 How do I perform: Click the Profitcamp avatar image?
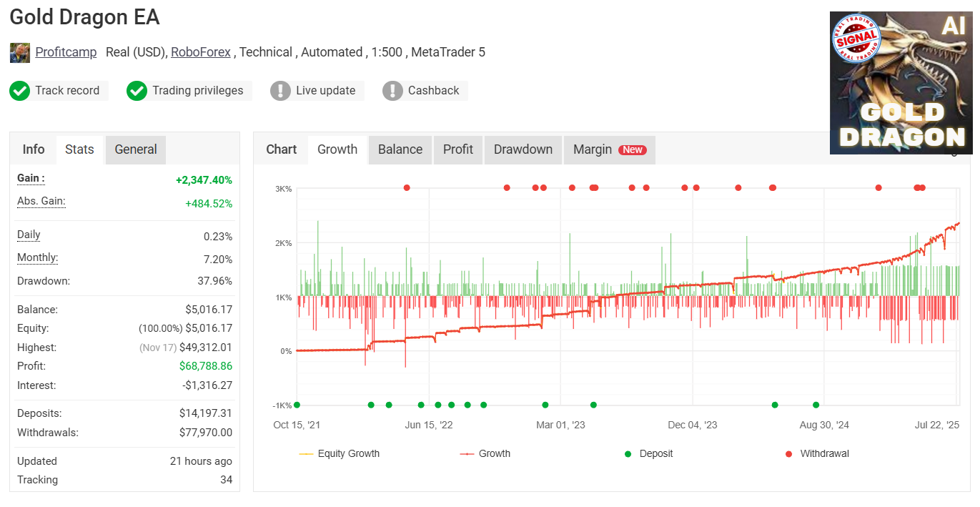point(19,52)
